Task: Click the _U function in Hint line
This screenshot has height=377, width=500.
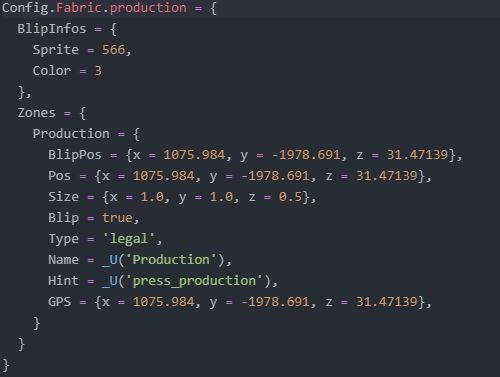Action: (110, 281)
